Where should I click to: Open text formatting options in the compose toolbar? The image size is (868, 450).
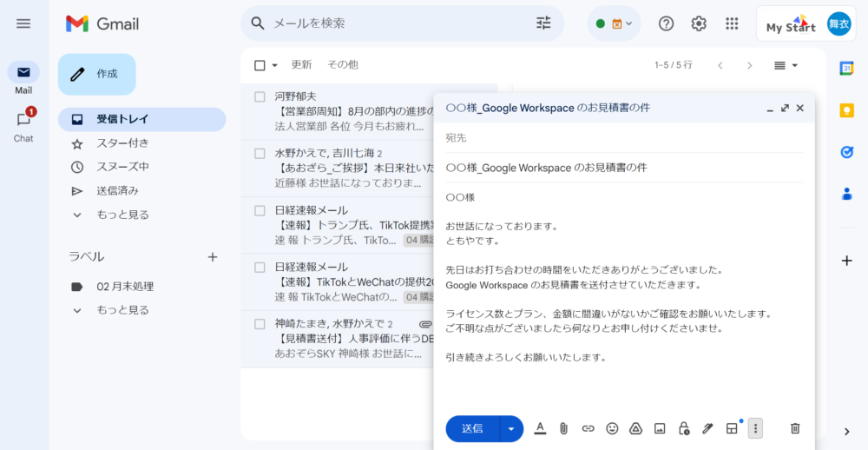click(540, 427)
